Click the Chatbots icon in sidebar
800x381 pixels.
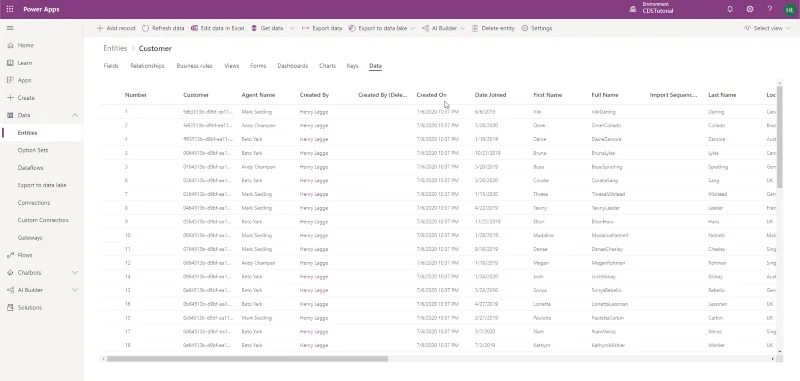pos(10,272)
